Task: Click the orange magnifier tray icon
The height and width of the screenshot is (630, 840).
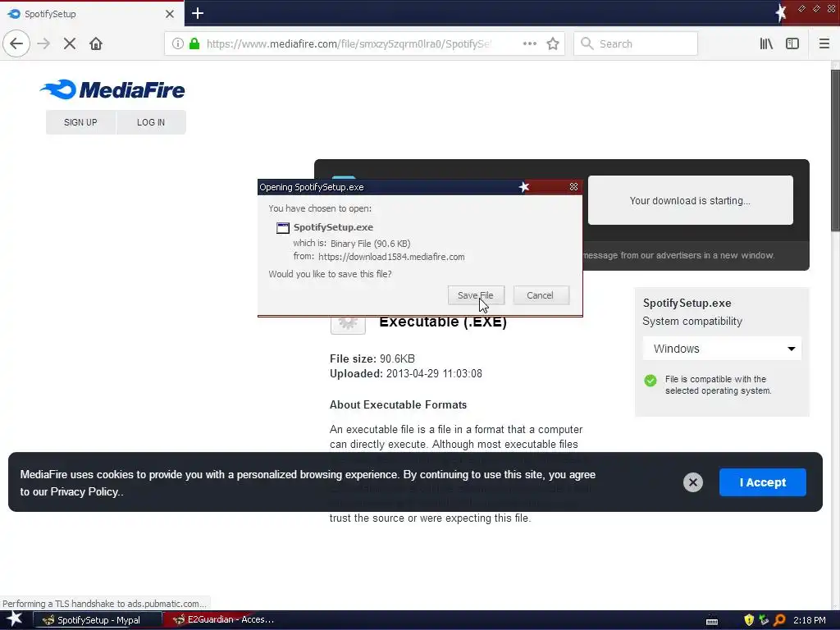Action: click(x=779, y=620)
